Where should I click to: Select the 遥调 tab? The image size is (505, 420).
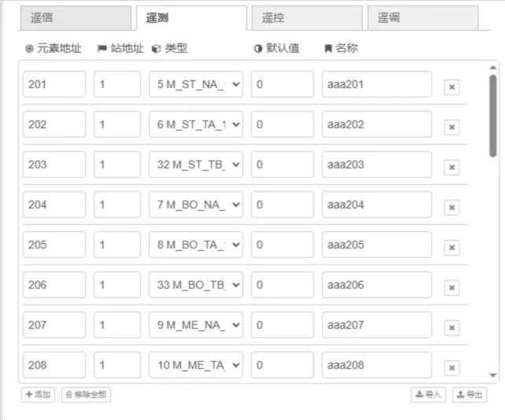tap(423, 18)
